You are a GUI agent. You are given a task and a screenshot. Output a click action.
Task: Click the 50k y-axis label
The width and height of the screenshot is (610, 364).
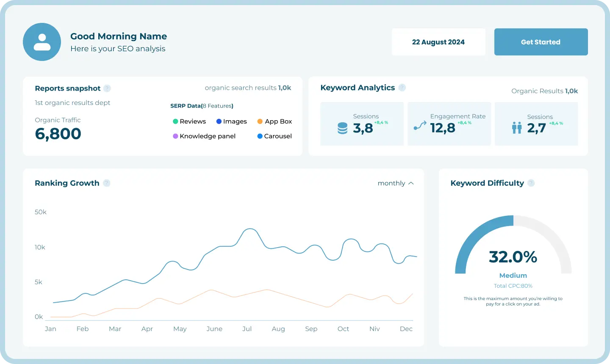pyautogui.click(x=41, y=212)
